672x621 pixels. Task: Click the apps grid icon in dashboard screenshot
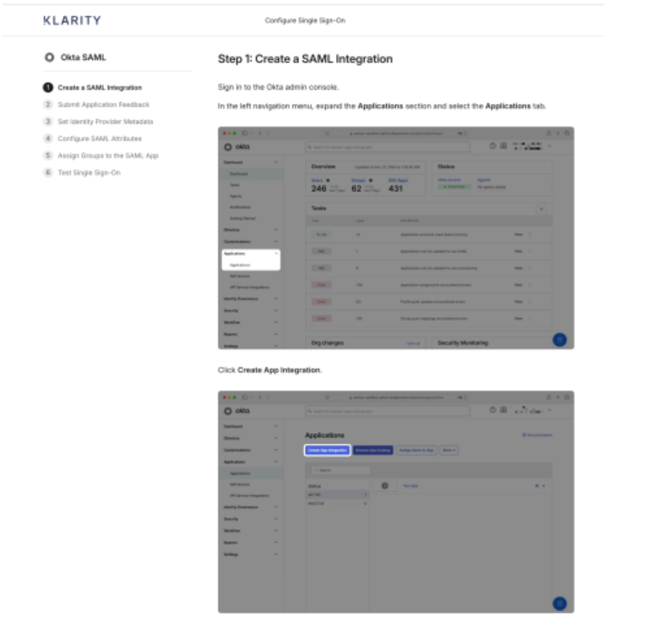click(503, 146)
